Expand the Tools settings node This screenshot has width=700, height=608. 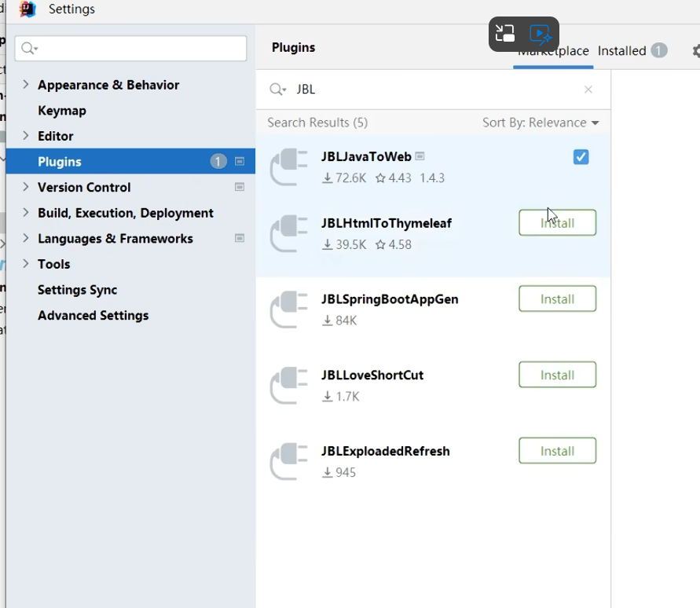(x=25, y=264)
